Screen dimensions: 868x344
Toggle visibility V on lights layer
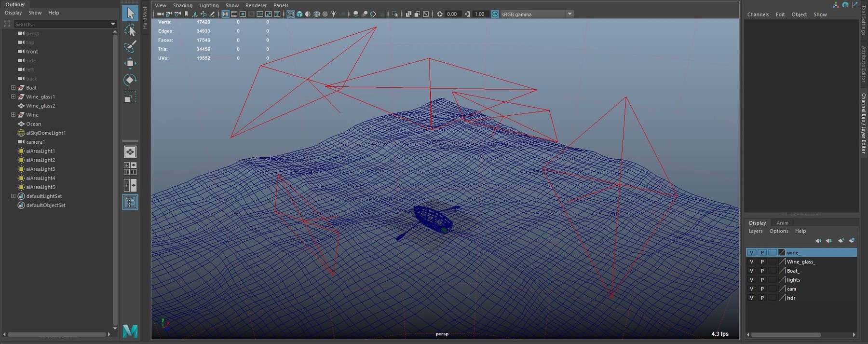(751, 280)
